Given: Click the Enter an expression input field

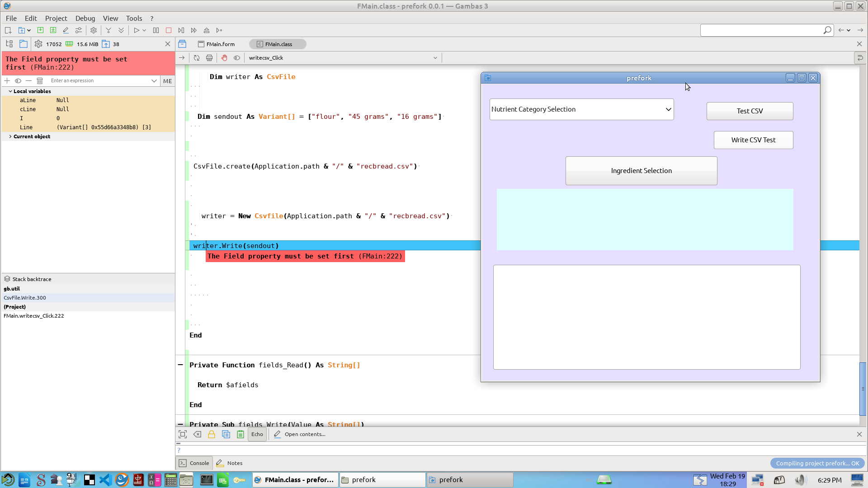Looking at the screenshot, I should pos(99,81).
